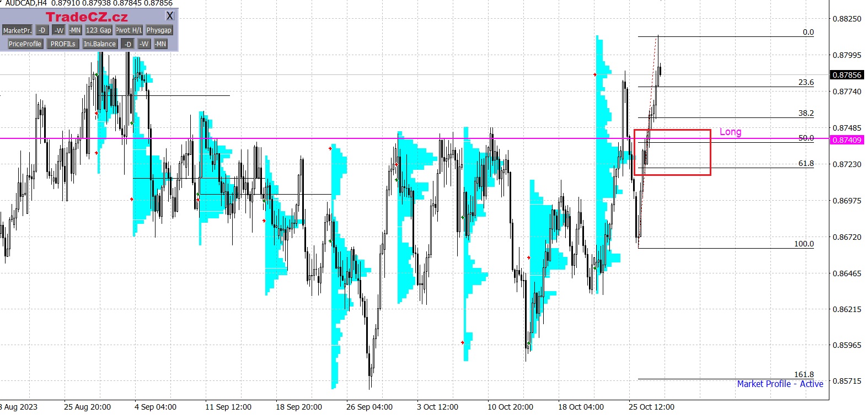Toggle the -D button beside MarketPr.
868x419 pixels.
pos(42,30)
